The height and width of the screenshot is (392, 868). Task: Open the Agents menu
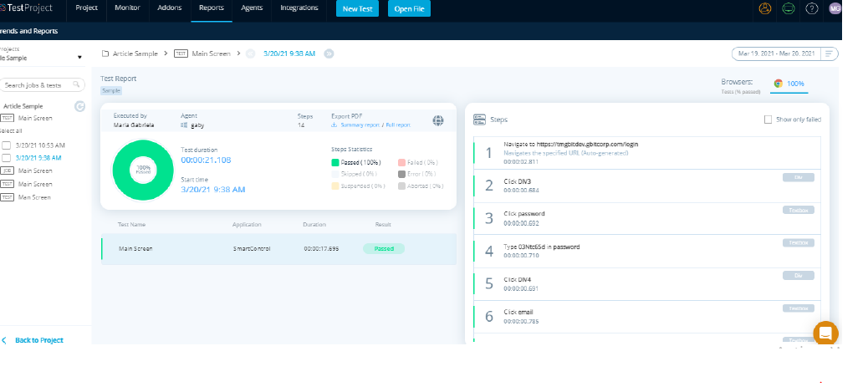coord(252,8)
